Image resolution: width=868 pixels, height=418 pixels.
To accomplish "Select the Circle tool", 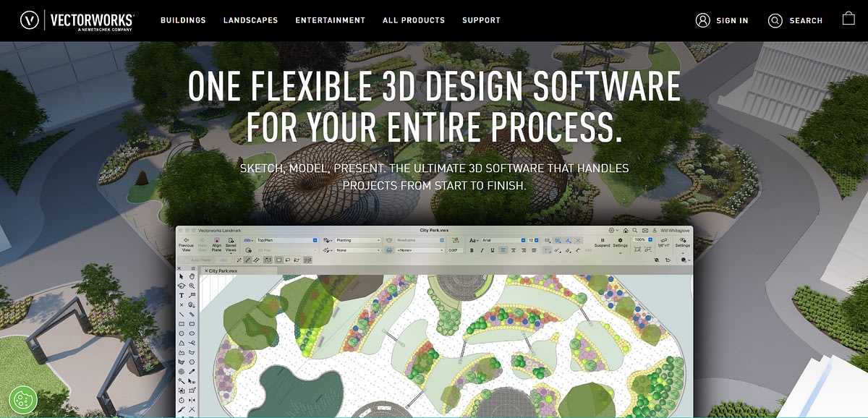I will coord(182,333).
